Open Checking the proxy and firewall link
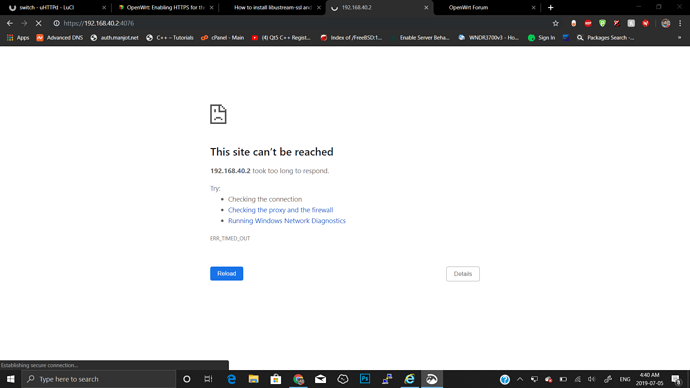Viewport: 690px width, 388px height. point(280,210)
